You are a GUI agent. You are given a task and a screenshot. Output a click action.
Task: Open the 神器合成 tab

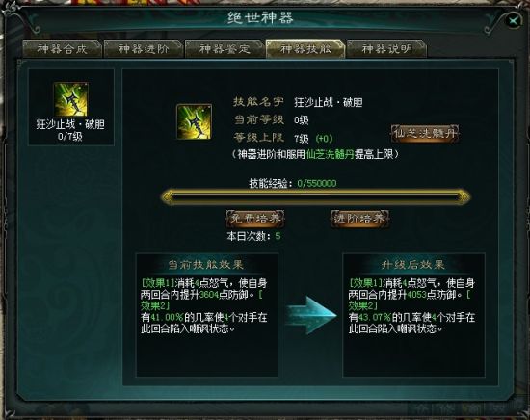pyautogui.click(x=63, y=49)
